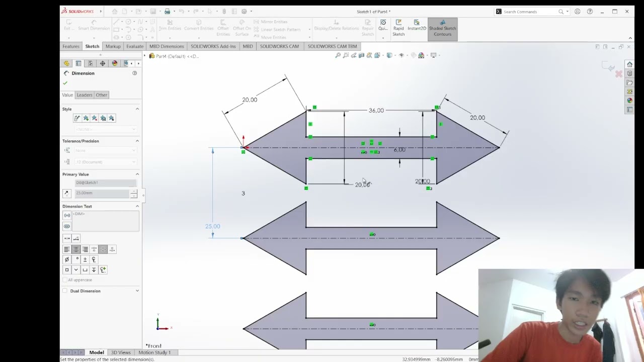
Task: Expand the Part4 tree node in the viewport
Action: coord(145,56)
